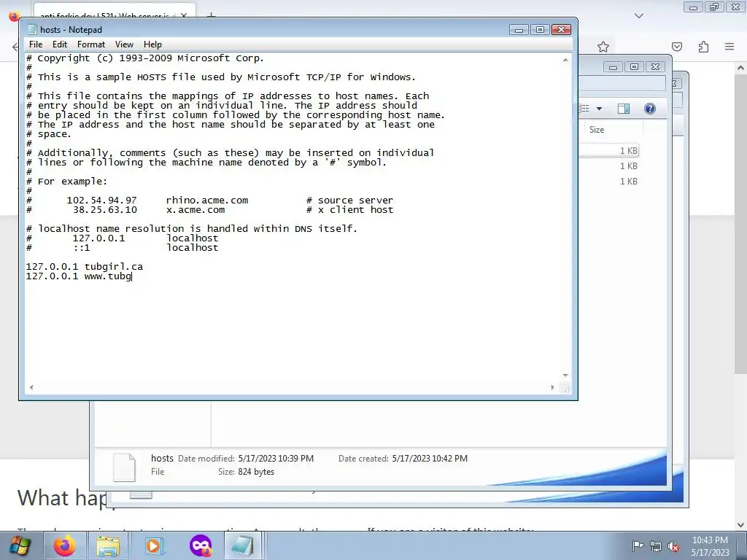The width and height of the screenshot is (747, 560).
Task: Open the Action Center flag tray icon
Action: tap(638, 545)
